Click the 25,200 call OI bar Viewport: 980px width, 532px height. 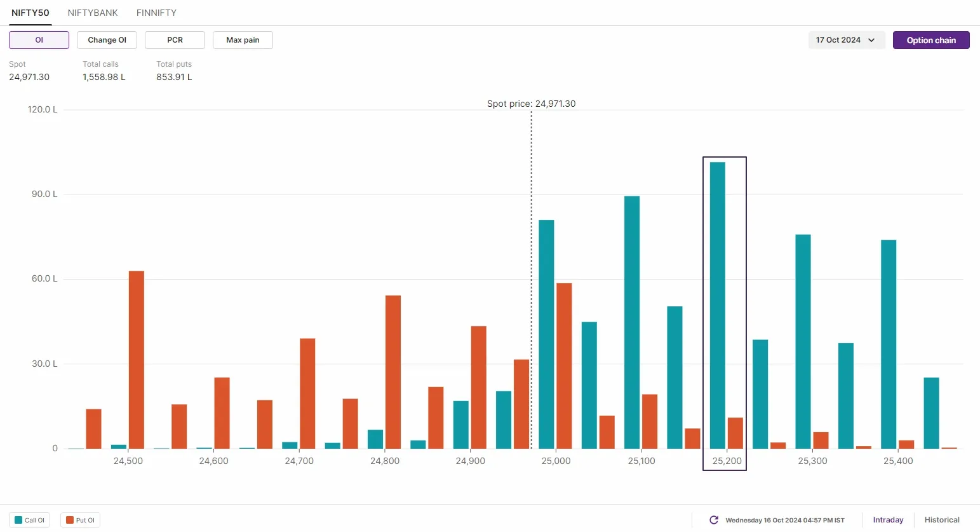point(718,305)
